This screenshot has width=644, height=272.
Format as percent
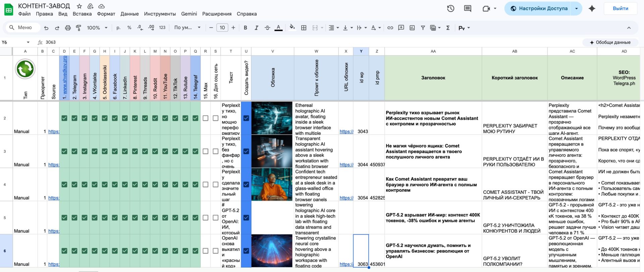tap(129, 28)
